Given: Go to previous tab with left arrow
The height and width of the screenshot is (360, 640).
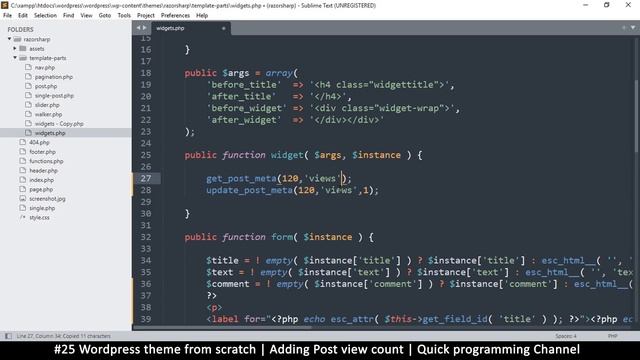Looking at the screenshot, I should 138,28.
